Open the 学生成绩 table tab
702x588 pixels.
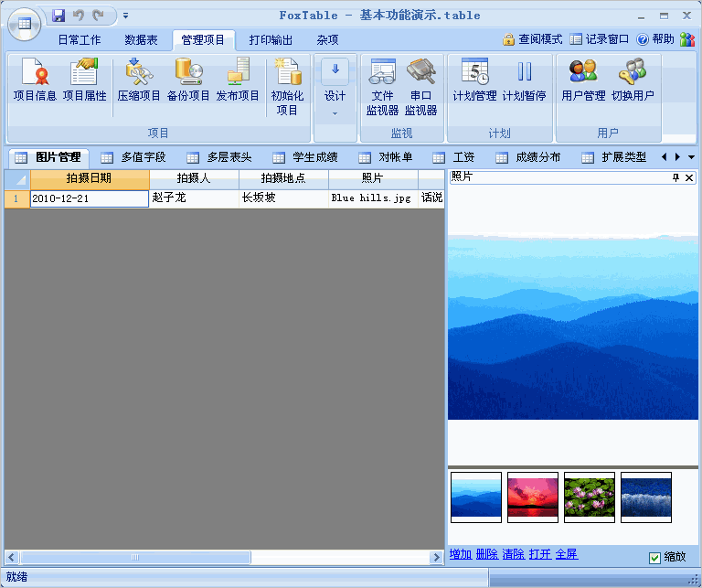(x=305, y=157)
